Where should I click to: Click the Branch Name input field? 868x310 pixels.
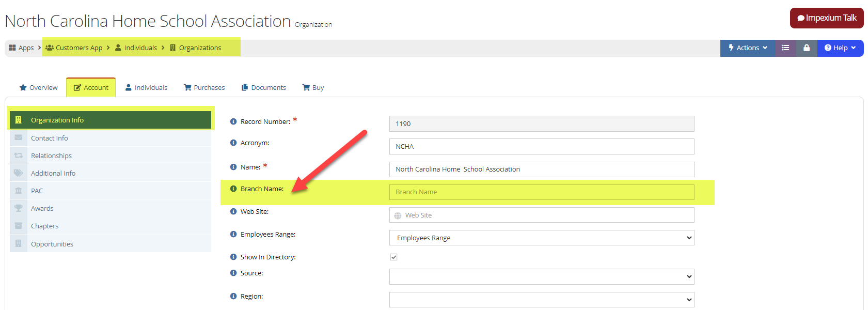point(542,192)
